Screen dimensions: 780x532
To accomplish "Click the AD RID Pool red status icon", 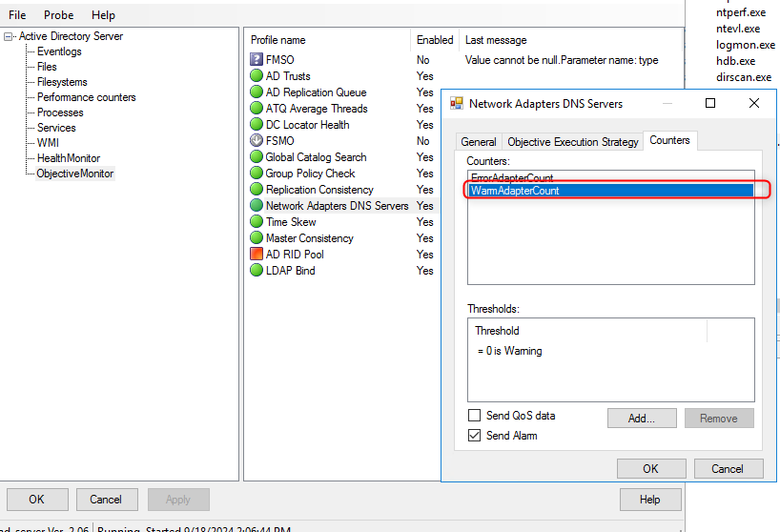I will click(x=257, y=255).
